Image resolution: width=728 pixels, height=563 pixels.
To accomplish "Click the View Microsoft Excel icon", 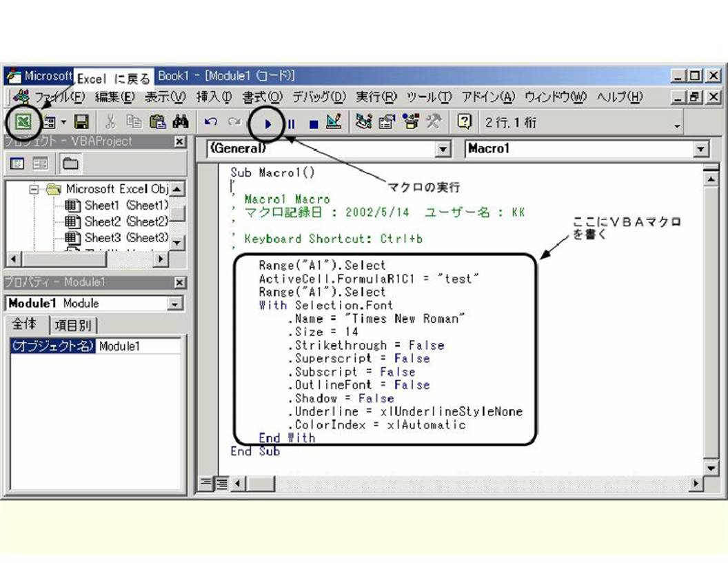I will coord(23,123).
